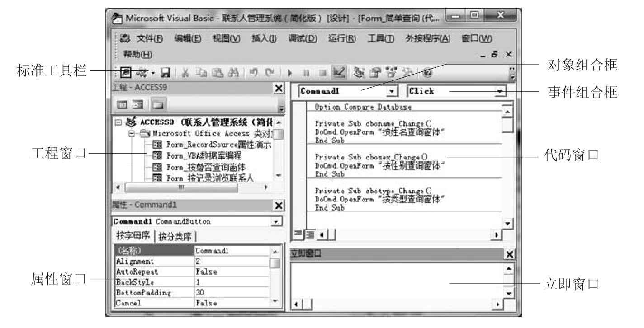The width and height of the screenshot is (644, 328).
Task: Open the 调试(D) menu
Action: click(x=302, y=39)
